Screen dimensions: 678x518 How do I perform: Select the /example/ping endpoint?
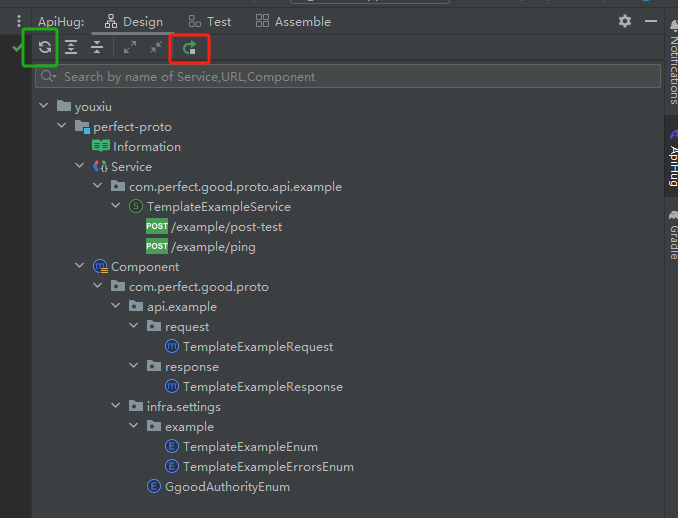pyautogui.click(x=213, y=247)
